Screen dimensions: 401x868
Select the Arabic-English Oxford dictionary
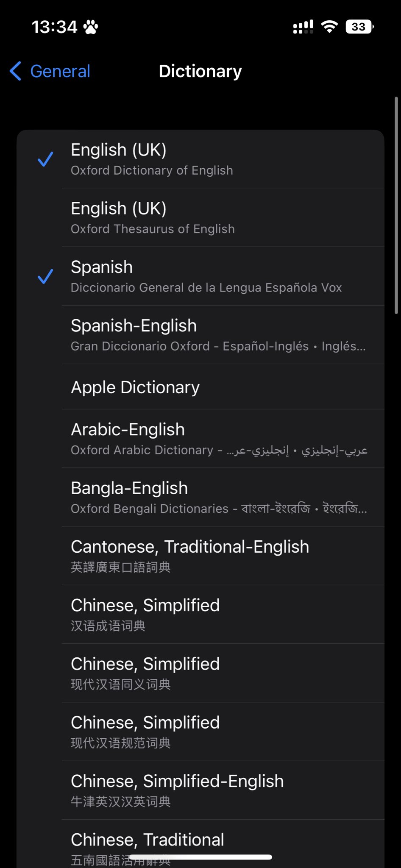[x=223, y=439]
